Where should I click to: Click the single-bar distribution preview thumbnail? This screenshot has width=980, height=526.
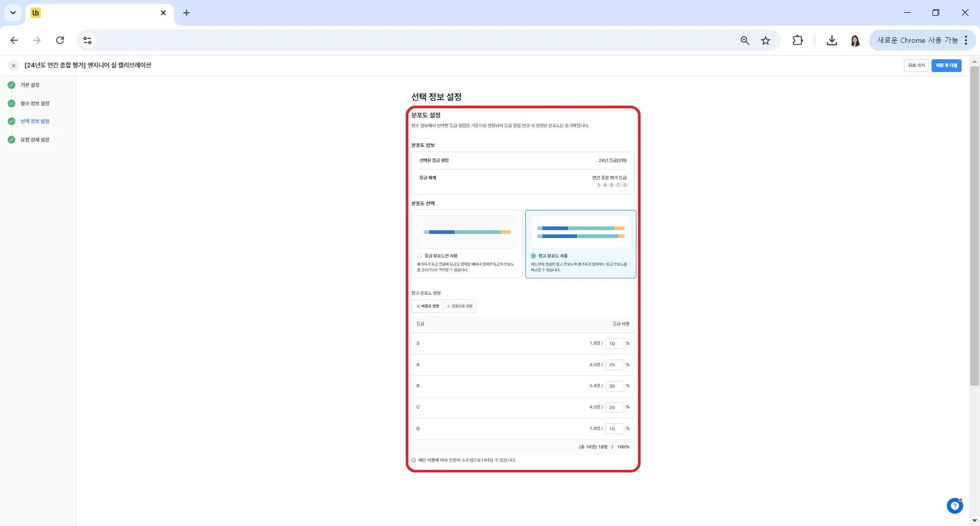(x=467, y=232)
